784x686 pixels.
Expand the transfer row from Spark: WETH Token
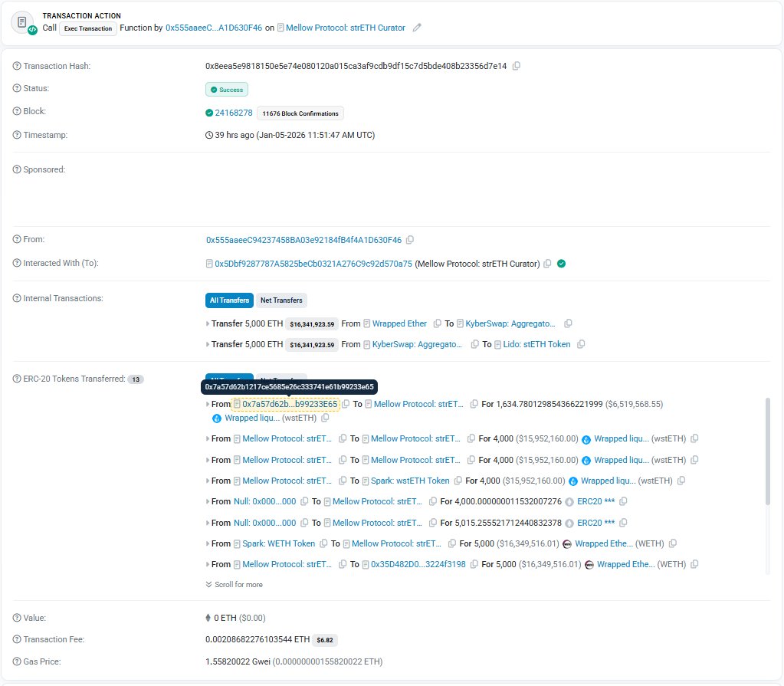pyautogui.click(x=208, y=544)
